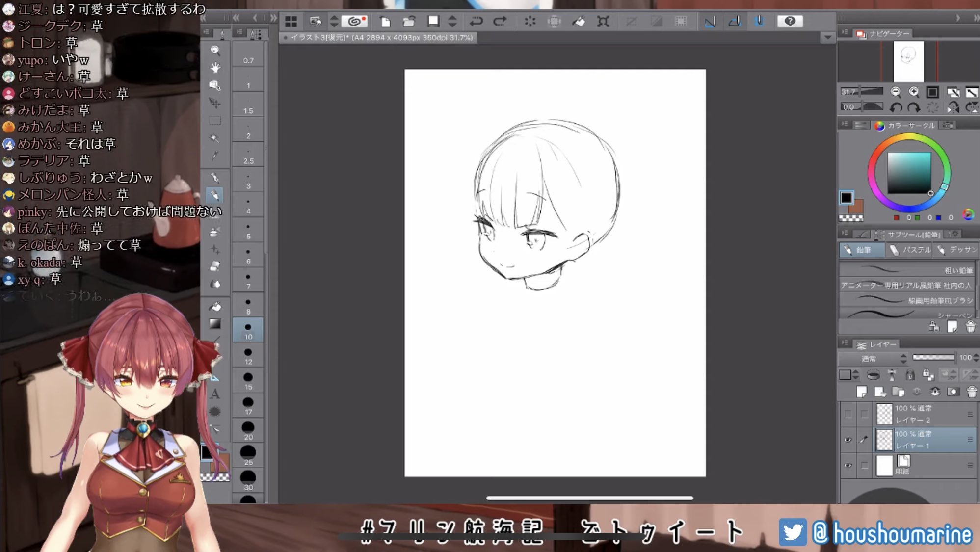Image resolution: width=980 pixels, height=552 pixels.
Task: Create a new layer folder
Action: 899,392
